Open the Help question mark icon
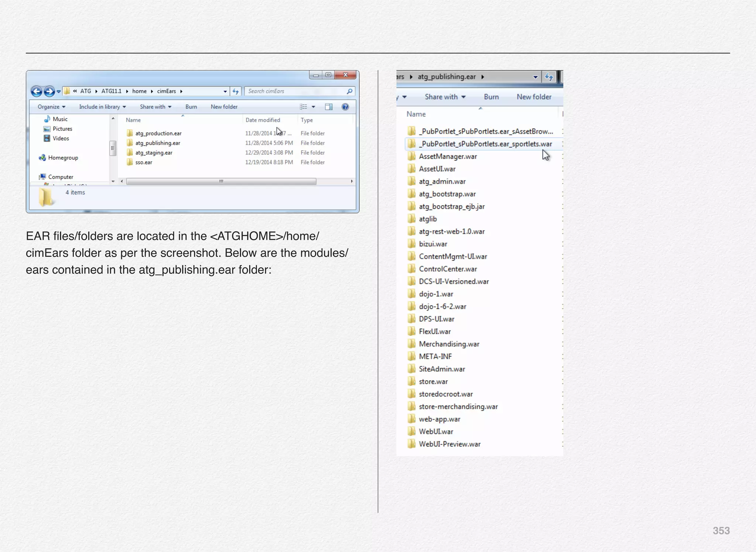This screenshot has width=756, height=552. pyautogui.click(x=345, y=107)
